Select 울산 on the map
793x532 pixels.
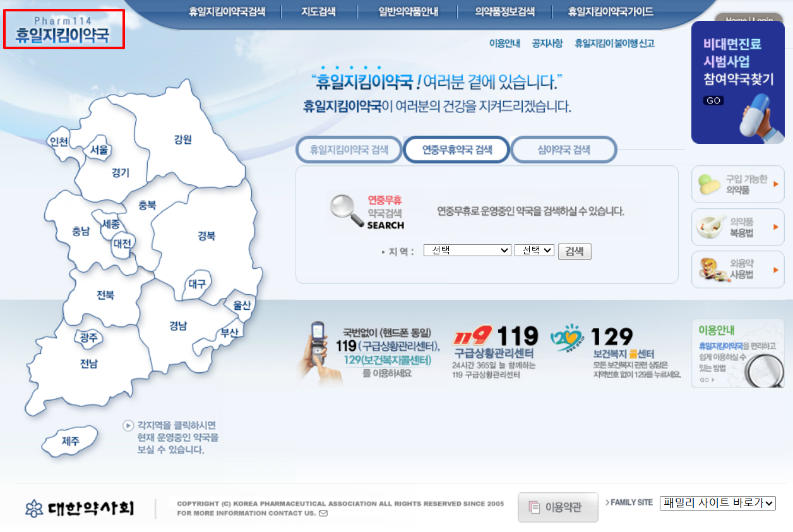(242, 305)
